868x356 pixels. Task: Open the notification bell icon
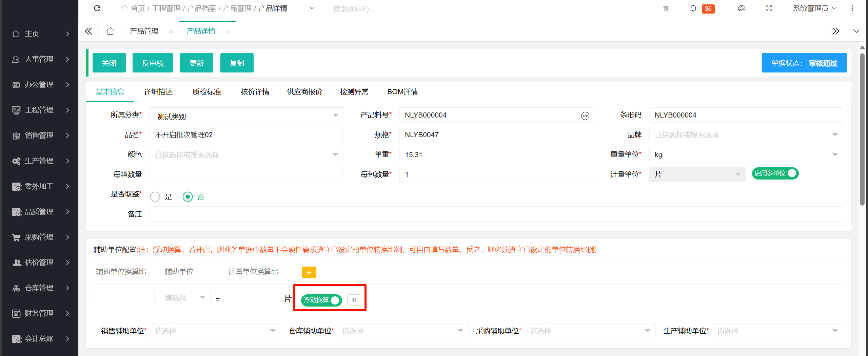click(693, 8)
